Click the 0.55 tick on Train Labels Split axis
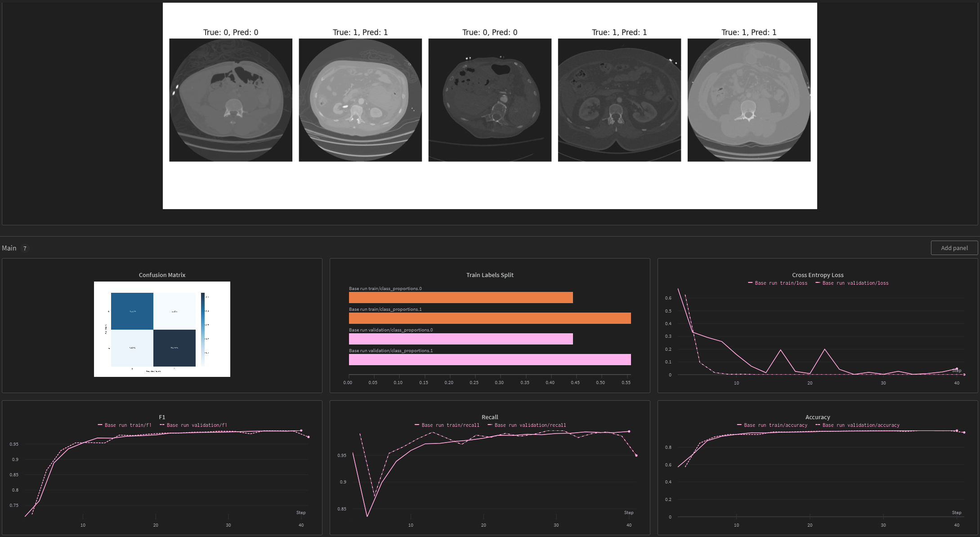This screenshot has width=980, height=537. tap(626, 383)
